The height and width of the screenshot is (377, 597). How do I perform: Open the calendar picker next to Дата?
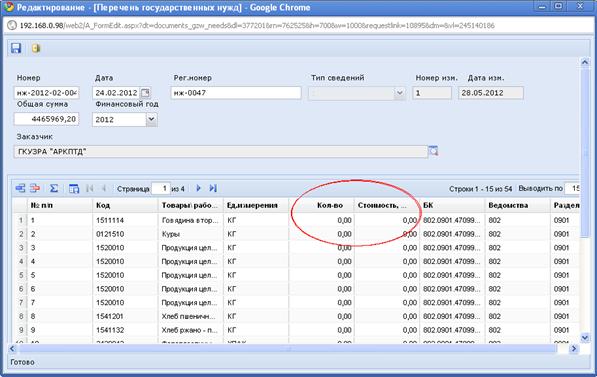[x=145, y=93]
